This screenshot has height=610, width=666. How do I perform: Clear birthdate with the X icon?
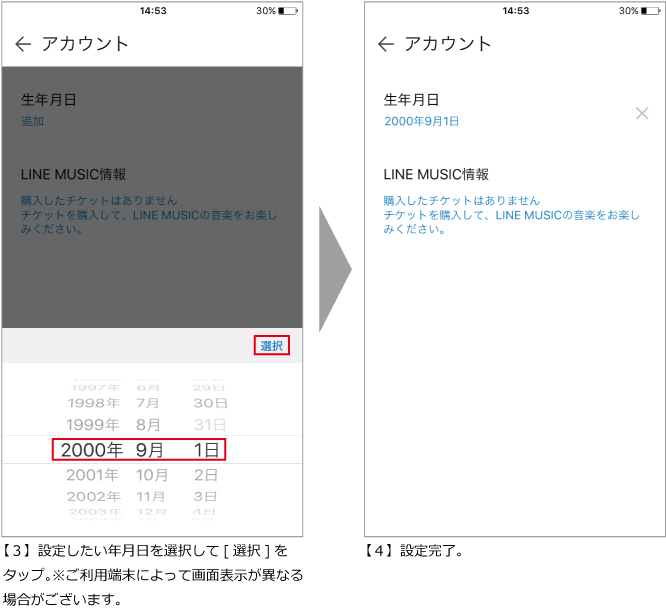tap(642, 113)
